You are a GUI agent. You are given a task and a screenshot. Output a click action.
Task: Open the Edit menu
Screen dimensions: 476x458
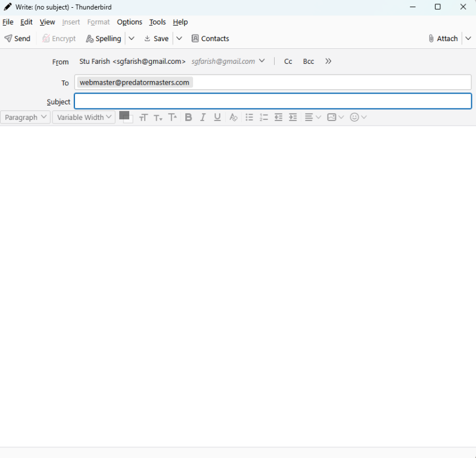pyautogui.click(x=26, y=22)
